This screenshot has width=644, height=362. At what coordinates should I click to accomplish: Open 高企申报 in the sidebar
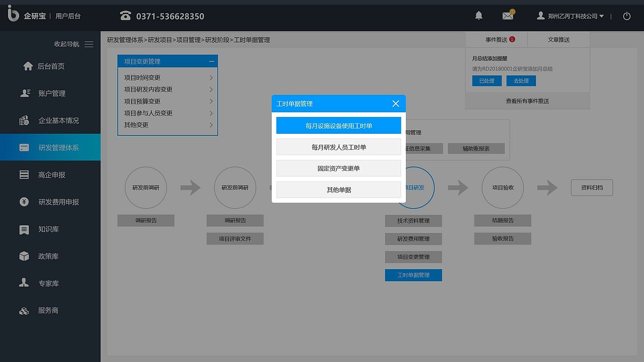pos(50,175)
